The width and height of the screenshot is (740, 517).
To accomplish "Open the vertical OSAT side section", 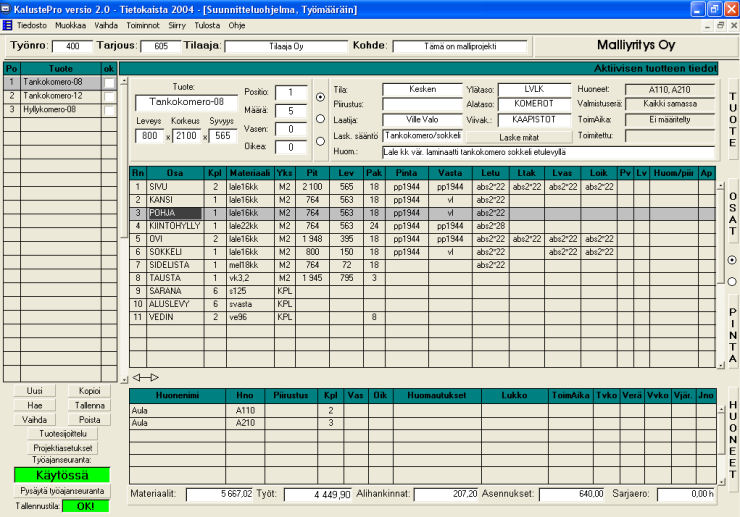I will pyautogui.click(x=732, y=213).
